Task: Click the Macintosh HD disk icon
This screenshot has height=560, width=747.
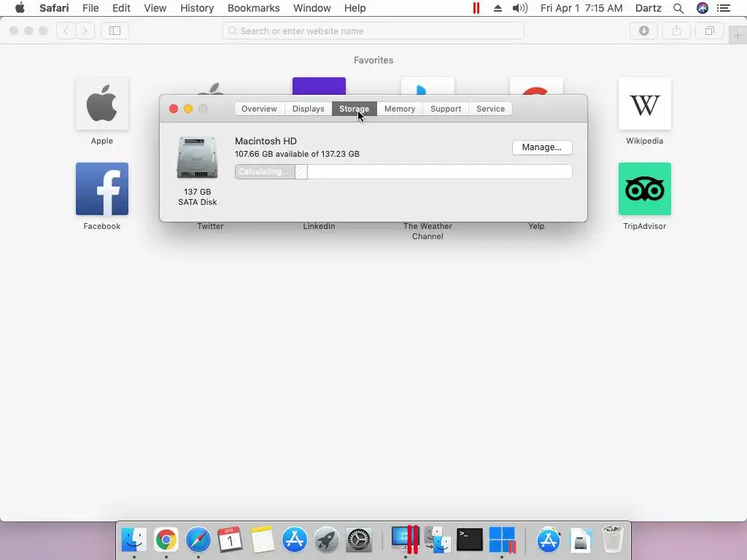Action: coord(197,157)
